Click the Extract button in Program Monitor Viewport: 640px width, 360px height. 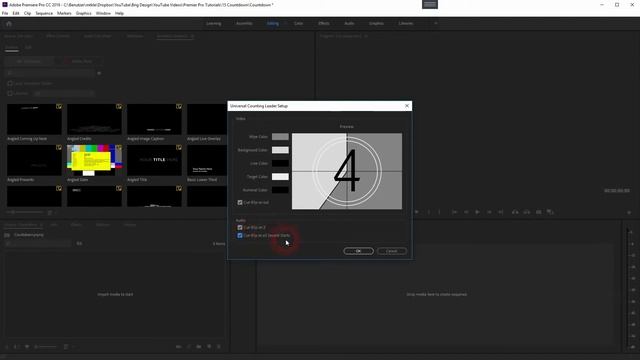(527, 212)
